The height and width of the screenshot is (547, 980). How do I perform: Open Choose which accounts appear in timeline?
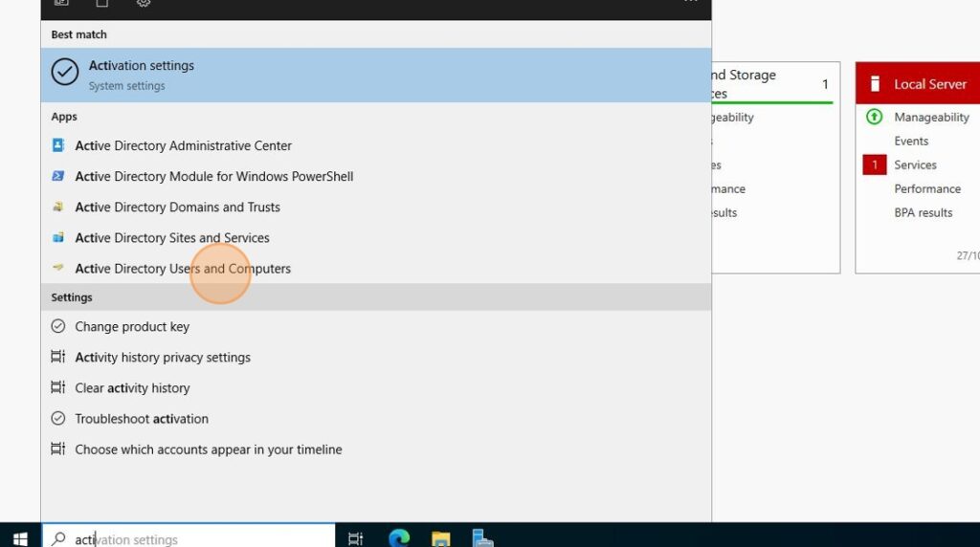[x=375, y=449]
